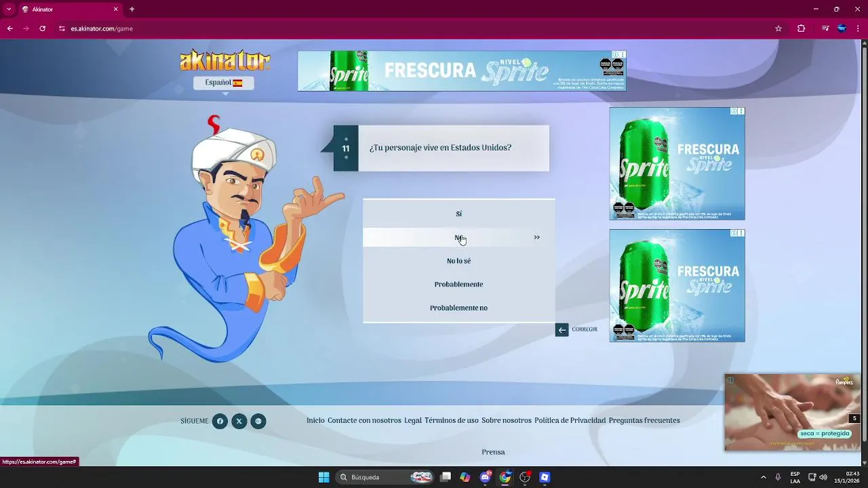Image resolution: width=868 pixels, height=488 pixels.
Task: Open "Preguntas frecuentes" link
Action: coord(644,420)
